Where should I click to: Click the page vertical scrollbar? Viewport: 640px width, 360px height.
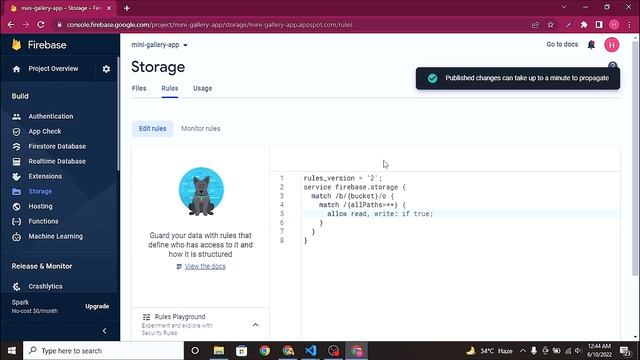pos(636,158)
